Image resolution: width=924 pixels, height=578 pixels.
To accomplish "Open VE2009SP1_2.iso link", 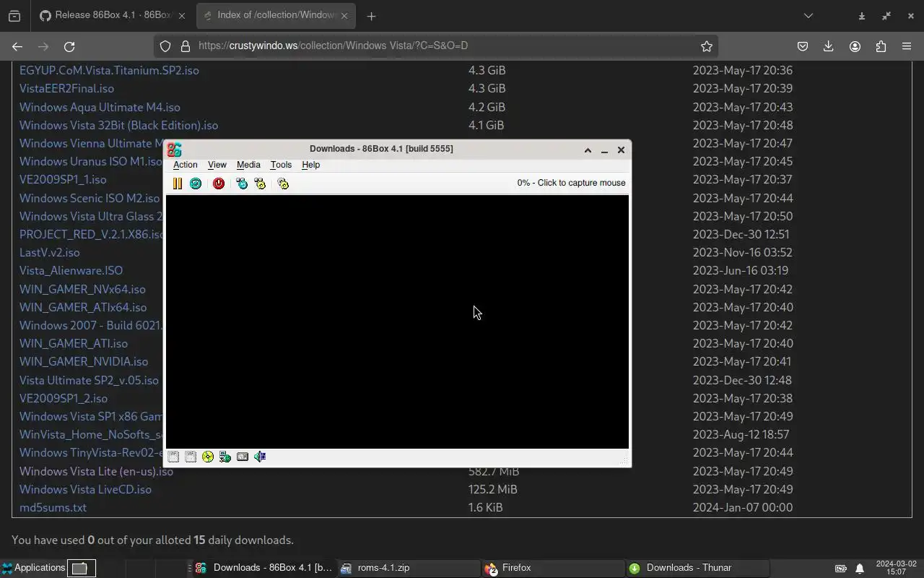I will click(x=64, y=398).
